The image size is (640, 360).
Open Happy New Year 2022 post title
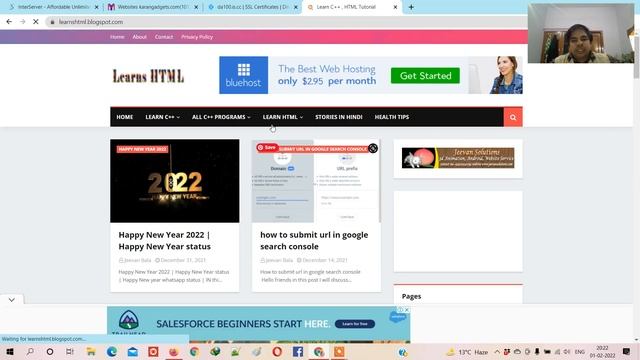point(164,240)
